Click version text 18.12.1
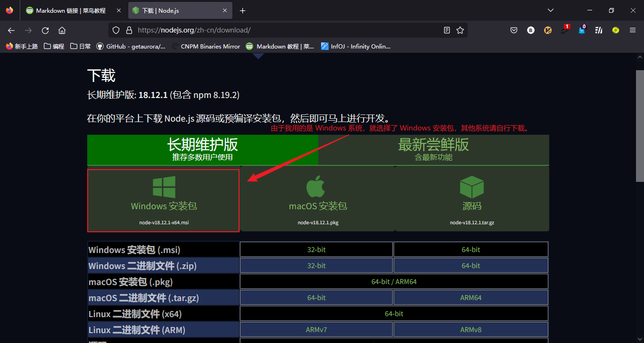 [153, 95]
